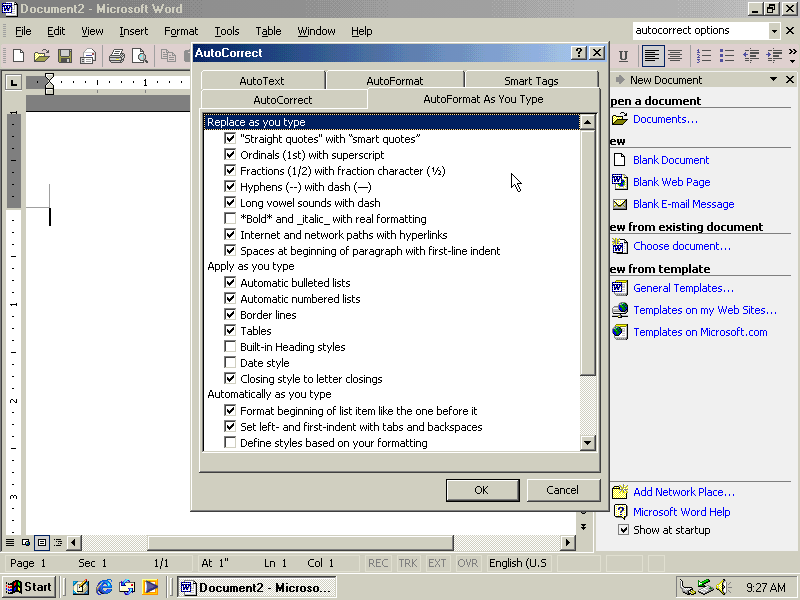This screenshot has width=800, height=600.
Task: Switch to the AutoFormat tab
Action: coord(395,81)
